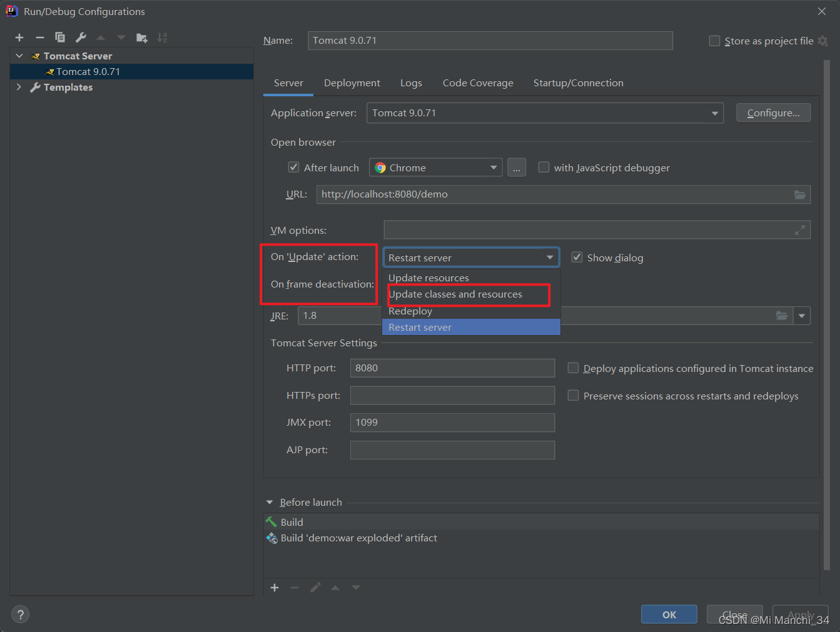Viewport: 840px width, 632px height.
Task: Enable Deploy applications configured in Tomcat instance
Action: point(573,368)
